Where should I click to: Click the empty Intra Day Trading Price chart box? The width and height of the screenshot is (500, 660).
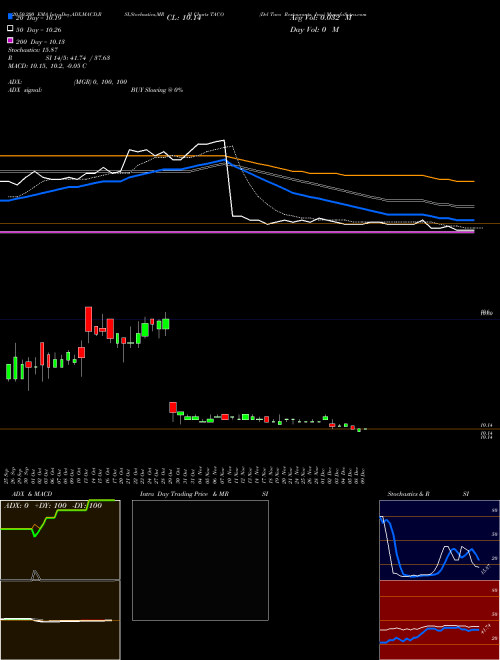coord(200,560)
